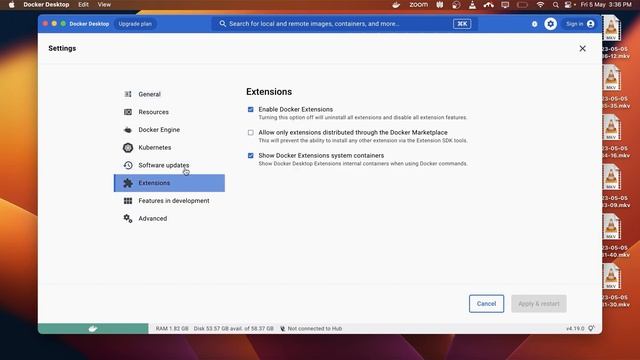Click the Docker Engine whale icon

tap(128, 130)
